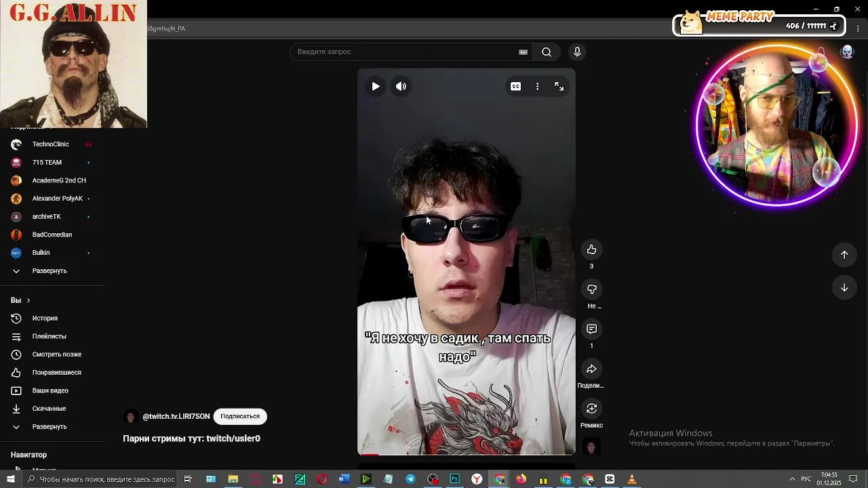Image resolution: width=868 pixels, height=488 pixels.
Task: Open CapCut from the taskbar
Action: coord(610,479)
